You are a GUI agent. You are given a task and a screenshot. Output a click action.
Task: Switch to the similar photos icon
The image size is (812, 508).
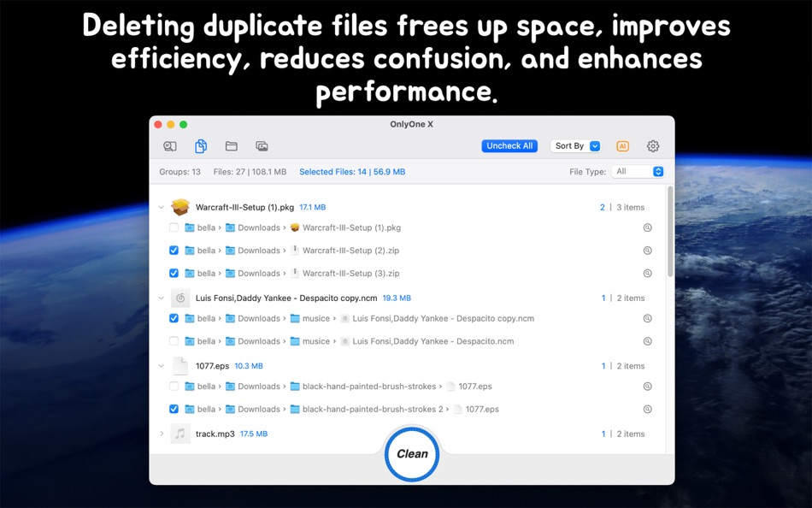pos(262,146)
